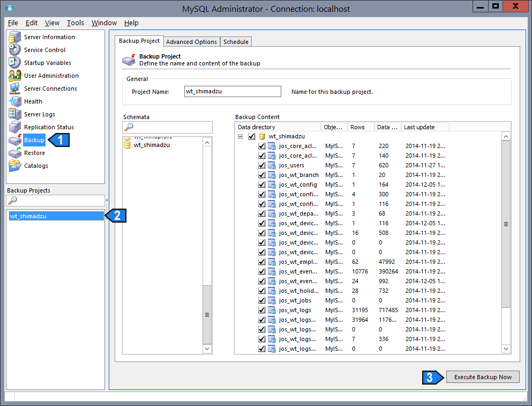Click the Backup Projects search magnifier
This screenshot has height=406, width=532.
tap(12, 201)
